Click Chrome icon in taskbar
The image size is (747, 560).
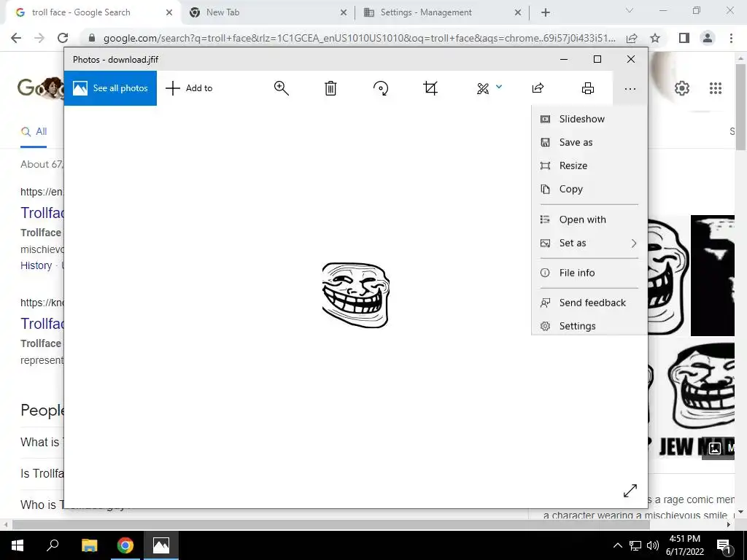pyautogui.click(x=125, y=545)
